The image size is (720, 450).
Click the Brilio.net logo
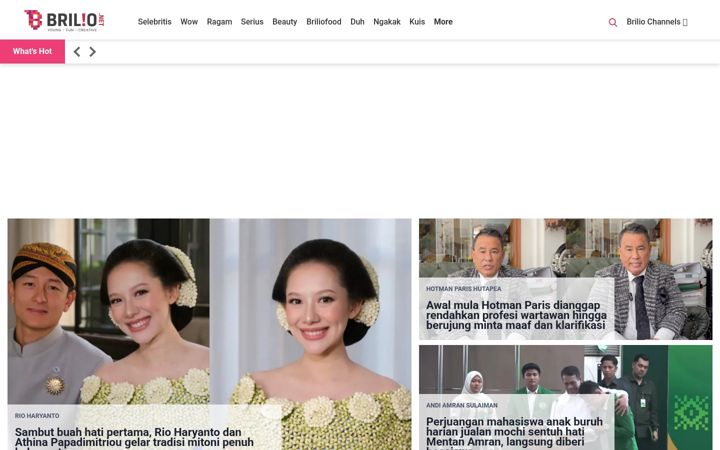pyautogui.click(x=64, y=20)
